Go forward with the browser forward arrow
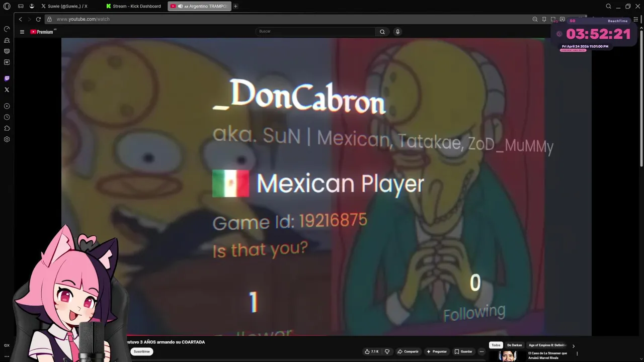Viewport: 644px width, 362px height. click(x=29, y=19)
